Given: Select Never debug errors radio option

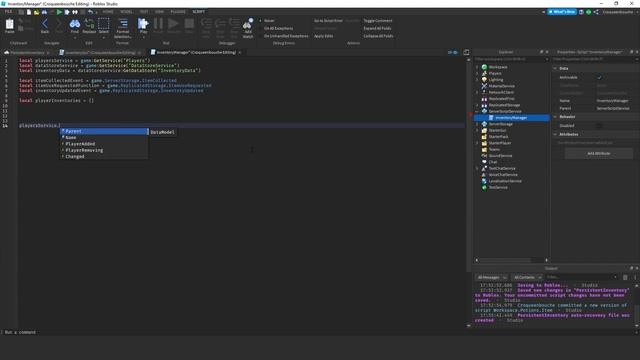Looking at the screenshot, I should coord(267,20).
